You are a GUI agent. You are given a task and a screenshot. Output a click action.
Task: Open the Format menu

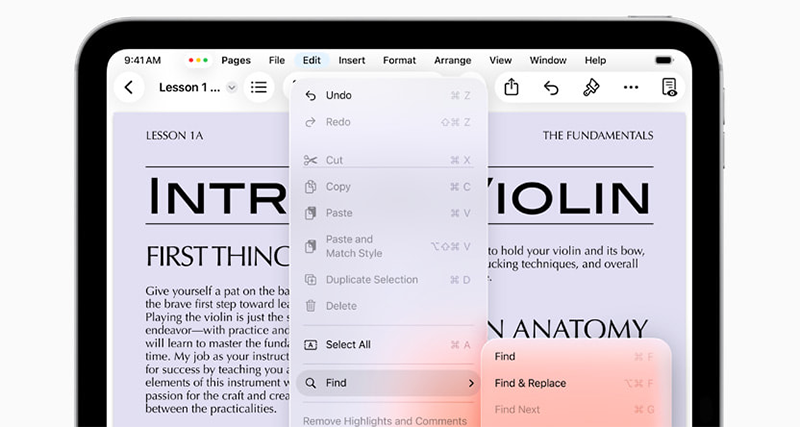tap(399, 60)
